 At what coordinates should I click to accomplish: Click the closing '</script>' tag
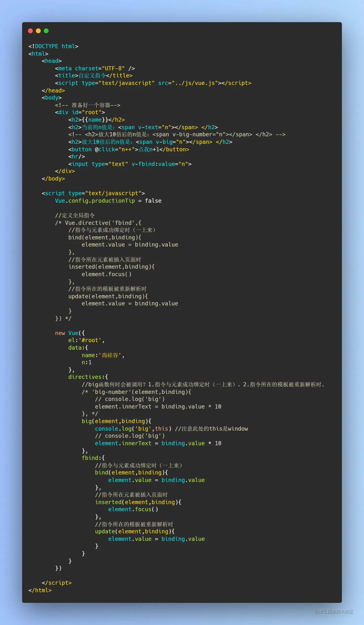click(57, 583)
